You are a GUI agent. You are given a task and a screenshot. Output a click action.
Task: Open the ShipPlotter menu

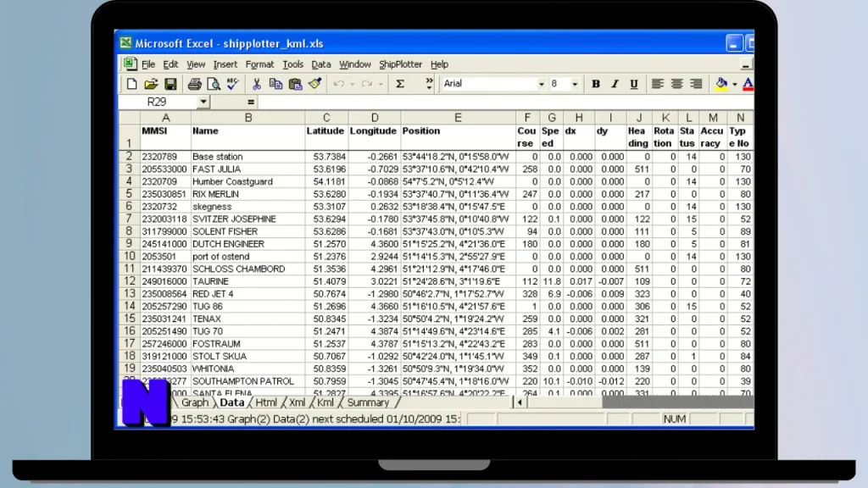pyautogui.click(x=400, y=64)
